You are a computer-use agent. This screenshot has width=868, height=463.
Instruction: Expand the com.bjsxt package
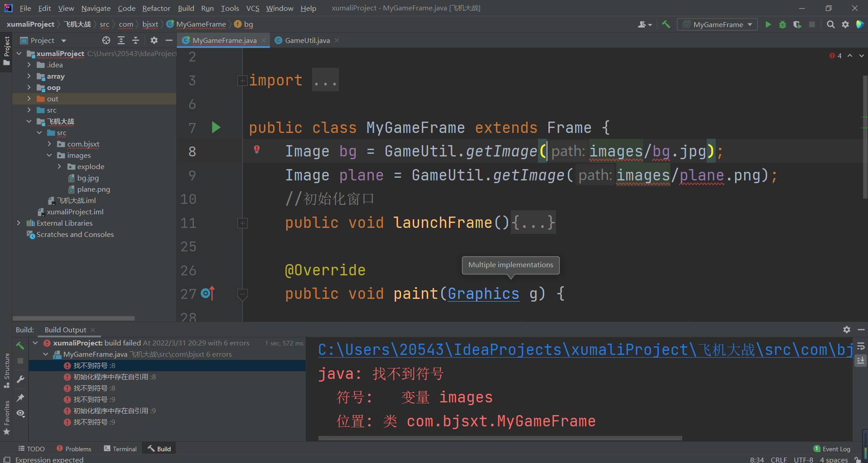tap(49, 144)
